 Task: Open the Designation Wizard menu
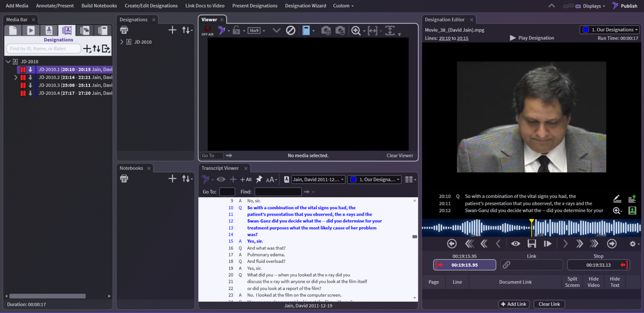tap(305, 6)
